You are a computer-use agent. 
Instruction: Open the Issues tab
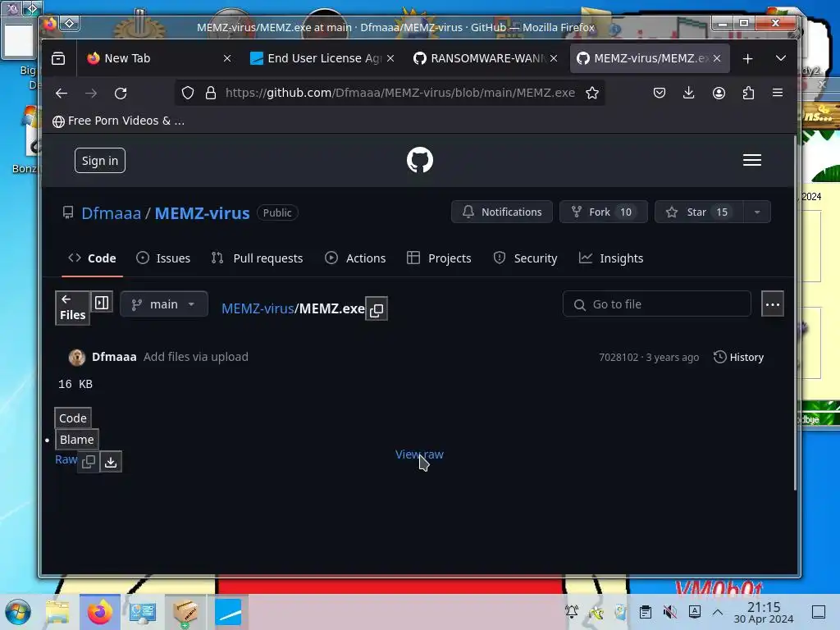[x=163, y=258]
